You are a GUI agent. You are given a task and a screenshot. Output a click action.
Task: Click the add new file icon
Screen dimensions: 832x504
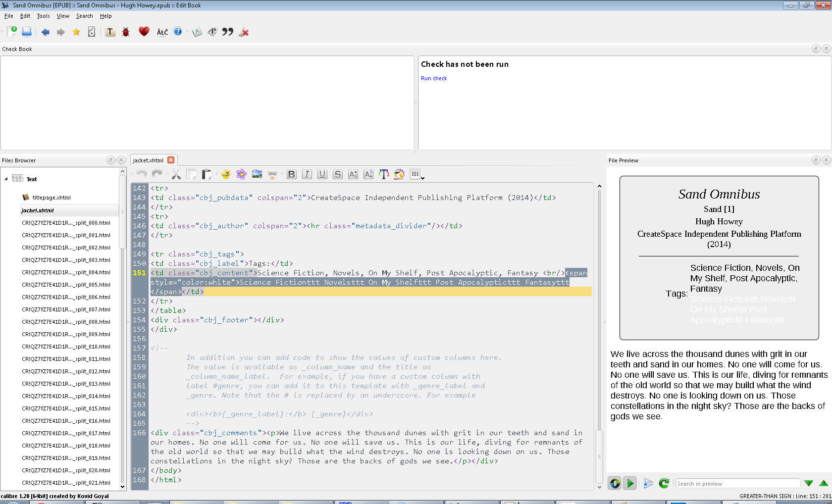[12, 32]
